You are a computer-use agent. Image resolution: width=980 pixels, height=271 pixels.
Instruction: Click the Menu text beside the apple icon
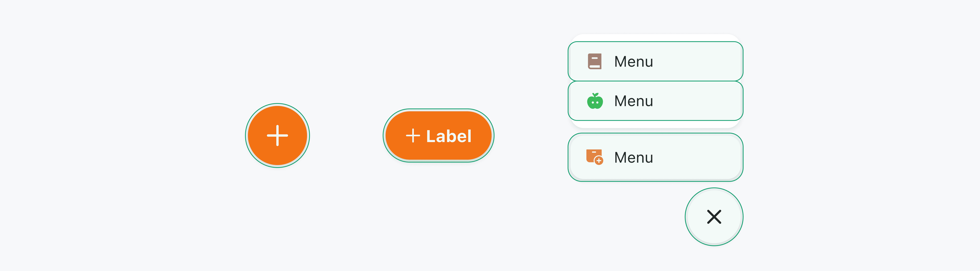pyautogui.click(x=633, y=101)
